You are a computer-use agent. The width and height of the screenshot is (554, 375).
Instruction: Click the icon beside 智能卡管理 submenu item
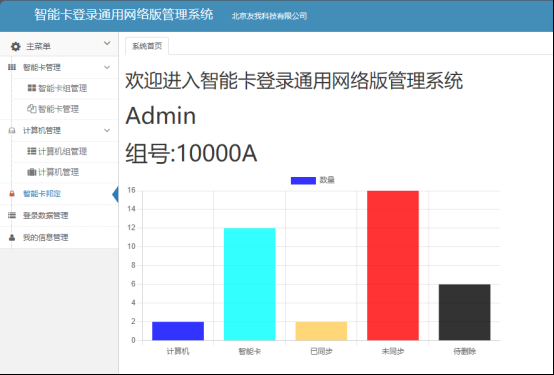[x=32, y=109]
